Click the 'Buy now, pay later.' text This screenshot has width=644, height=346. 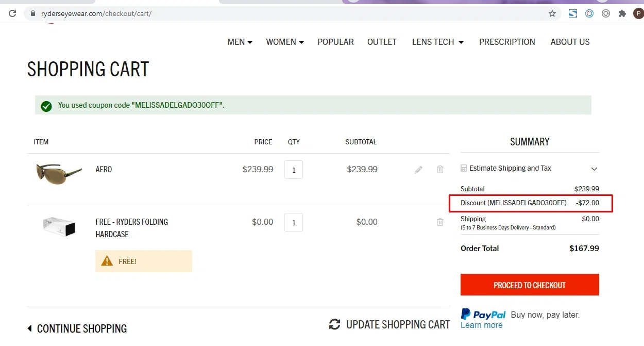tap(545, 315)
